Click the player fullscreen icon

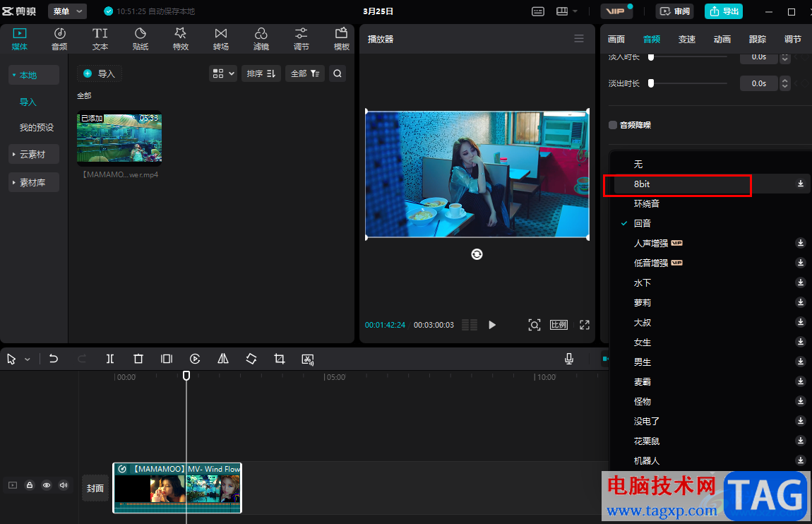tap(585, 325)
